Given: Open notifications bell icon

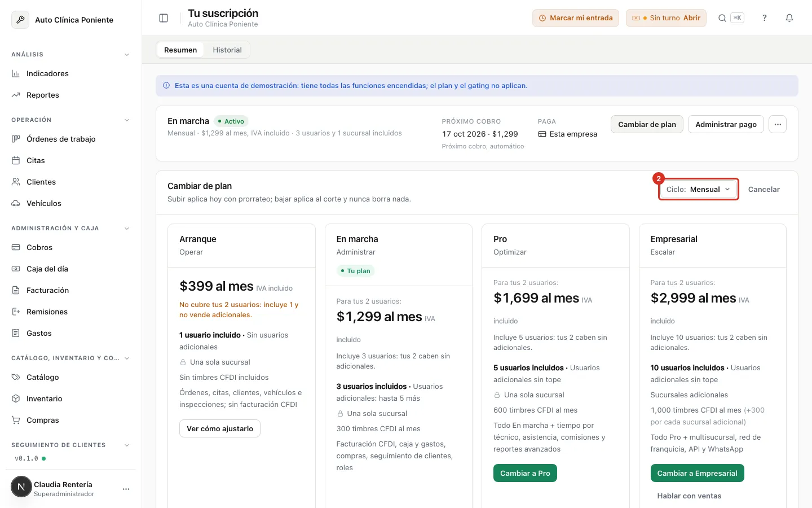Looking at the screenshot, I should (x=789, y=18).
